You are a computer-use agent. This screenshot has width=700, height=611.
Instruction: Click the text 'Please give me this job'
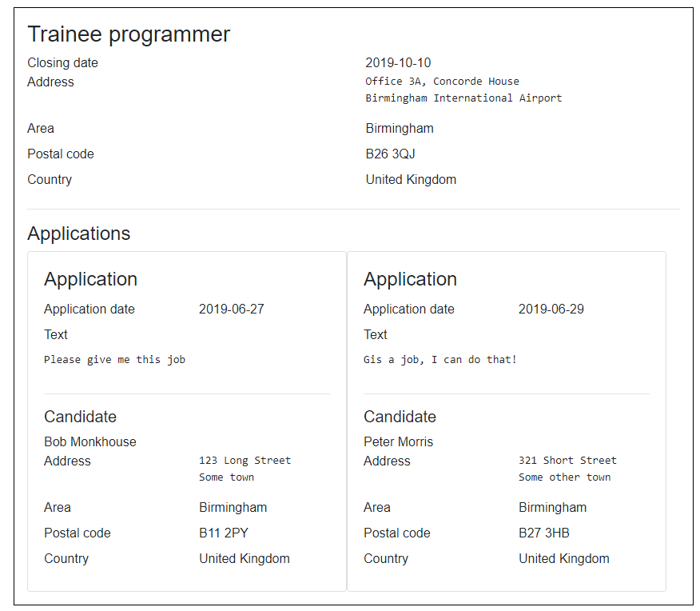114,360
